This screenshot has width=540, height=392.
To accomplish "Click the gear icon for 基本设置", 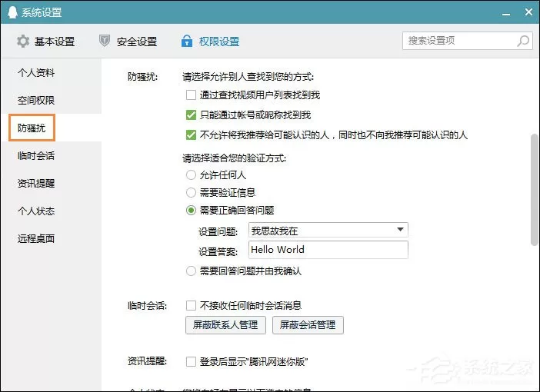I will [23, 42].
